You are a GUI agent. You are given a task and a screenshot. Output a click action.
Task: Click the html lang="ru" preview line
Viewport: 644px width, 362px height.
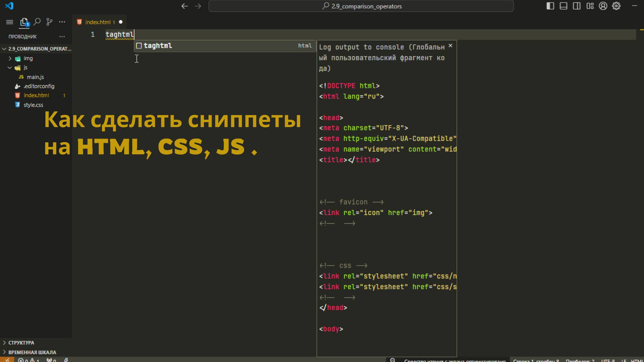pos(352,97)
